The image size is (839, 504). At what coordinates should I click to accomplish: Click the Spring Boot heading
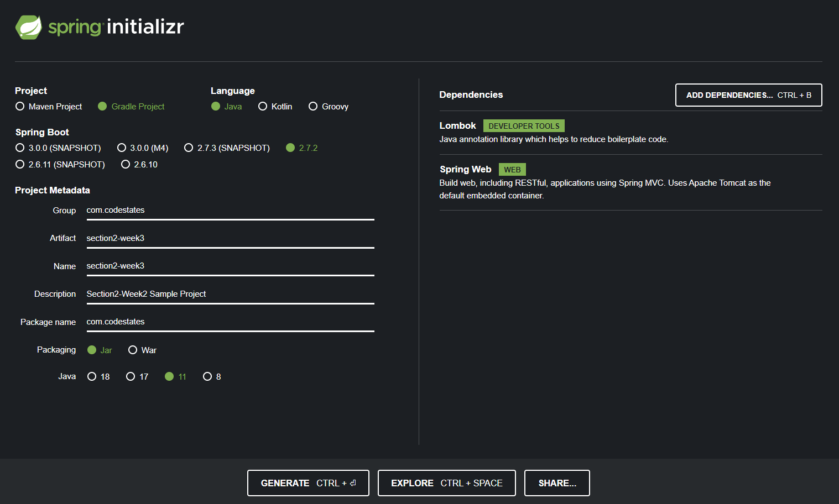point(42,132)
